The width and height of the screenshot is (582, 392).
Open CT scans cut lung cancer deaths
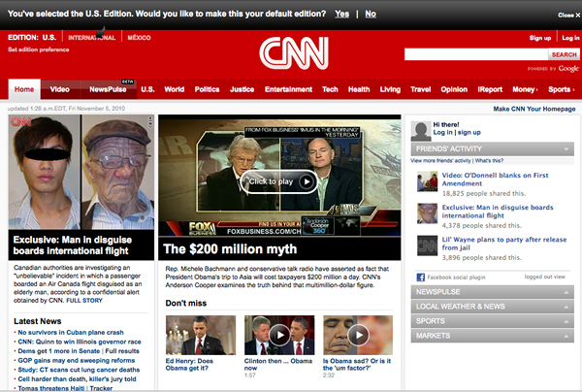(x=79, y=370)
